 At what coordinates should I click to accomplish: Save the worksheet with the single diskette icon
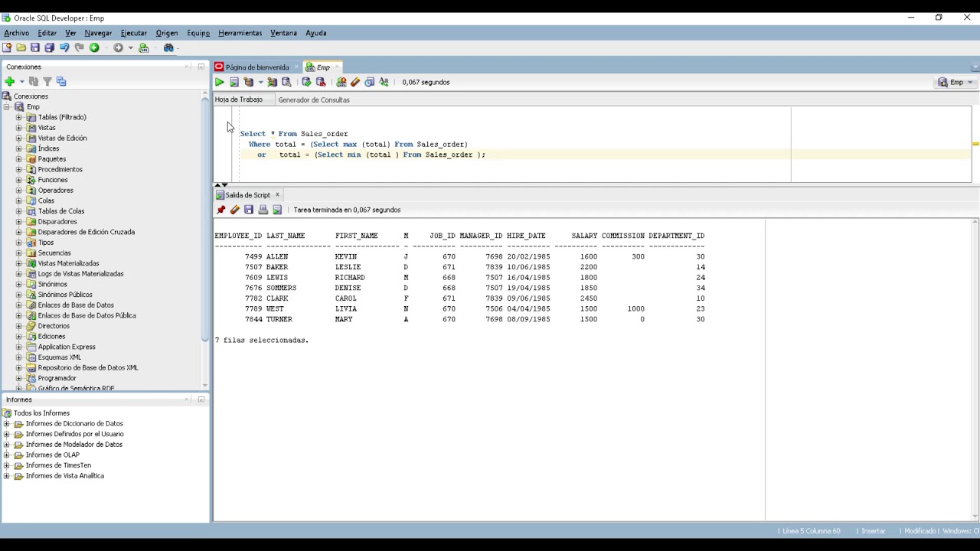tap(35, 47)
